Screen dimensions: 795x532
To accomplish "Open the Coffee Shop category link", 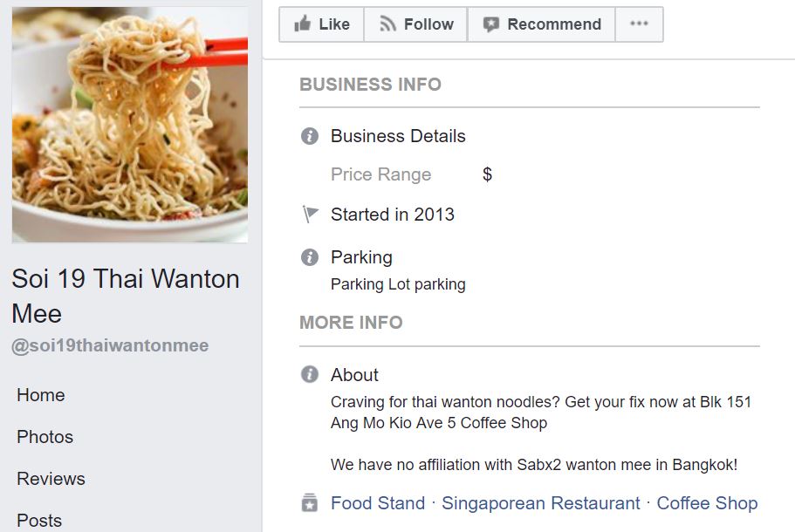I will click(707, 503).
